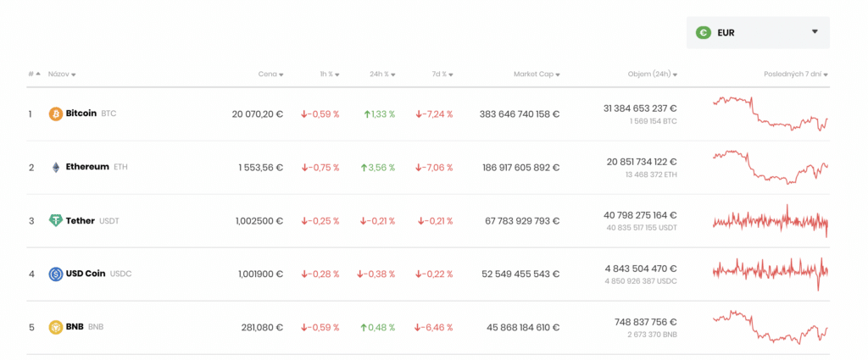Click Ethereum market cap 186 917 605 892 €
This screenshot has height=360, width=868.
(x=521, y=167)
